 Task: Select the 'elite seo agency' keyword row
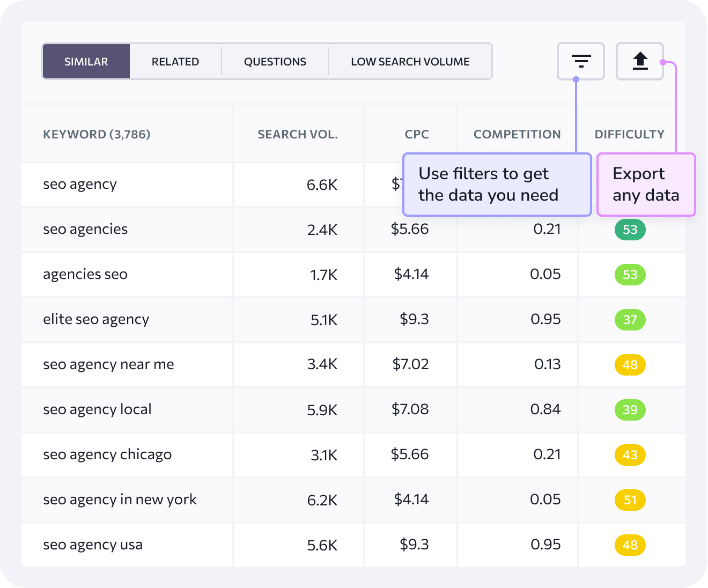point(96,319)
